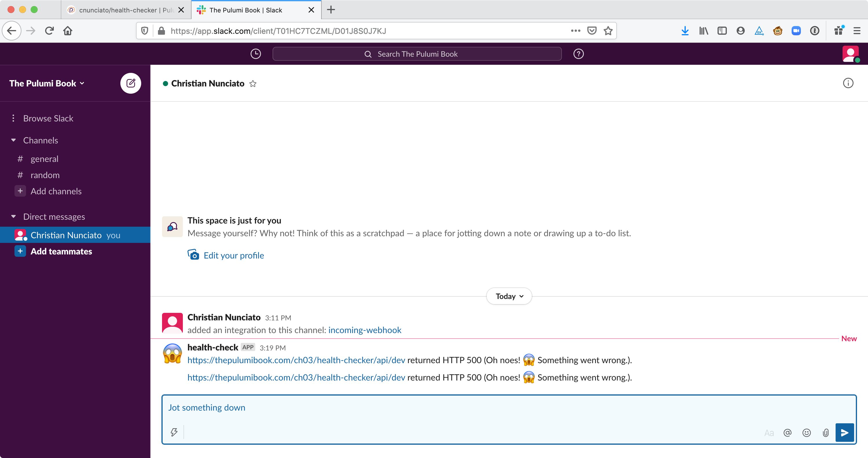Viewport: 868px width, 458px height.
Task: Send the message with arrow button
Action: 845,433
